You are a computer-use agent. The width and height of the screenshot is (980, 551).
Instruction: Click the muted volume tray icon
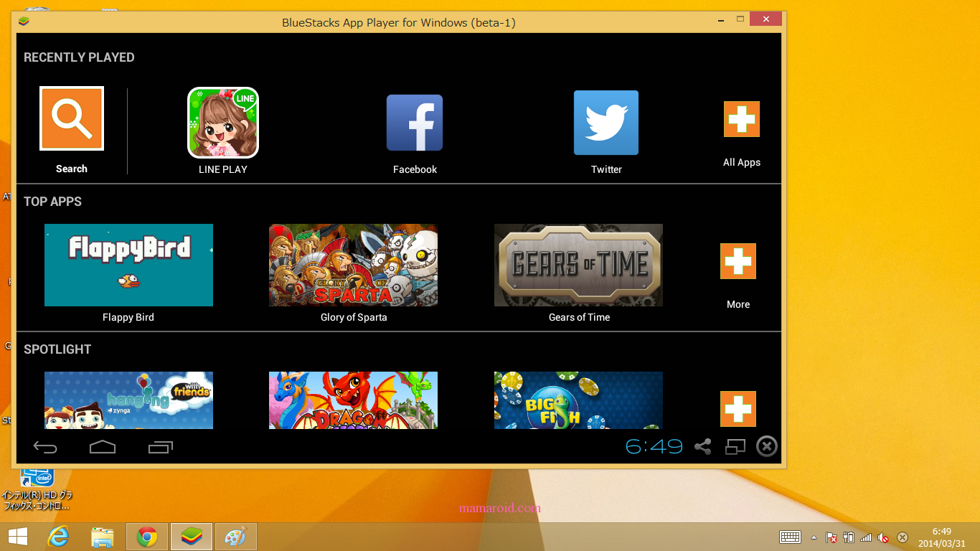point(884,537)
